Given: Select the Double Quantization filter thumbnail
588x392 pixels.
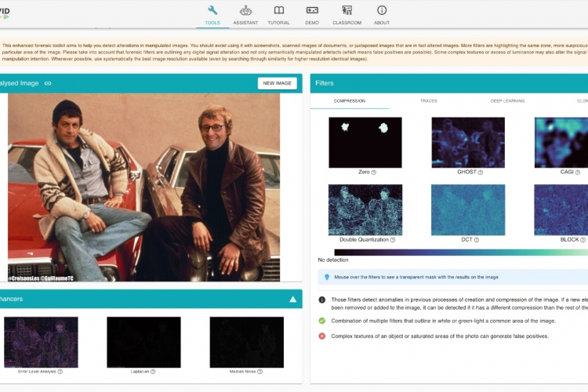Looking at the screenshot, I should [x=365, y=209].
